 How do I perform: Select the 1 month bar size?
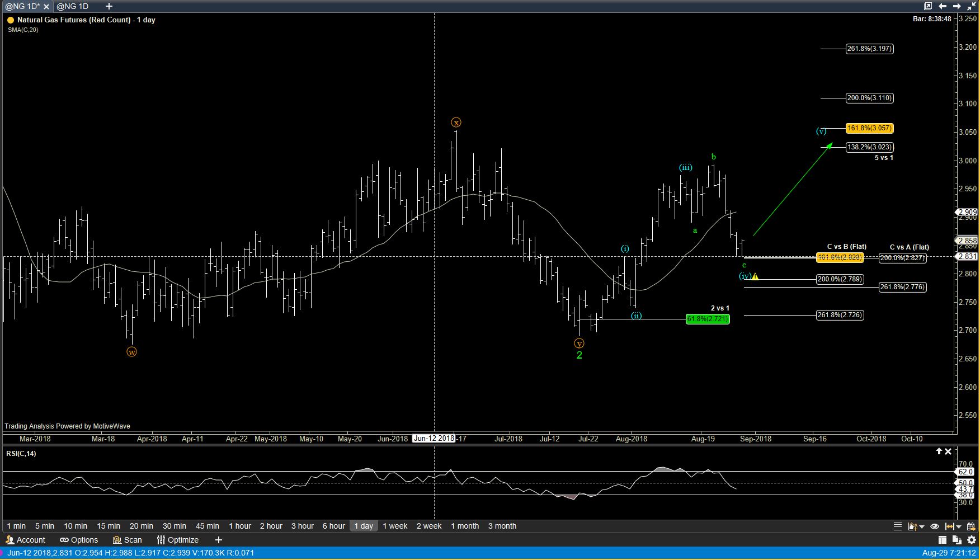(465, 526)
